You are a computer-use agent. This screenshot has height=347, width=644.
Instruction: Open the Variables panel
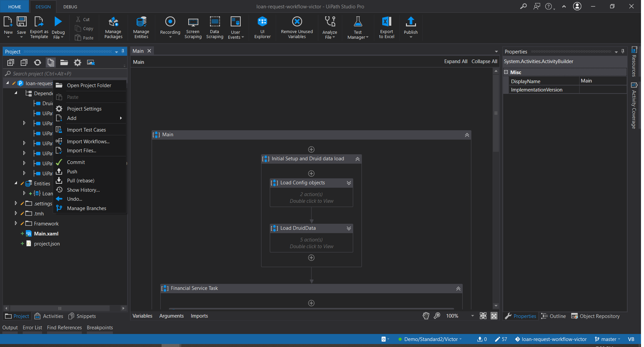click(143, 316)
